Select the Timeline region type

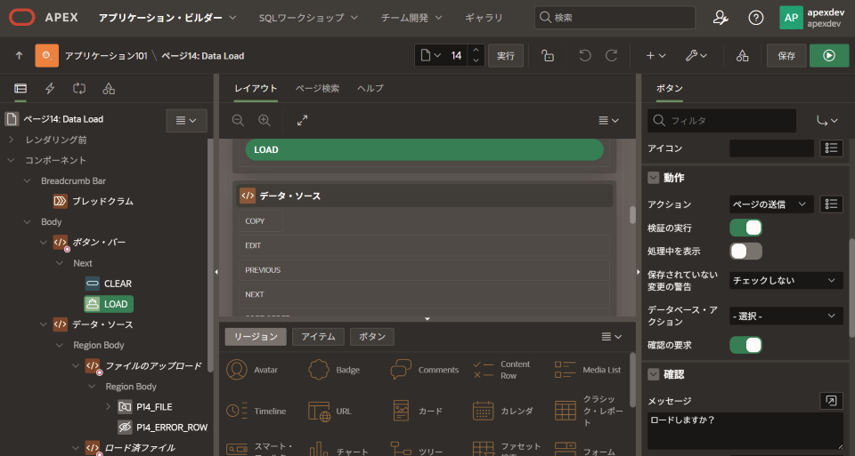(x=256, y=411)
